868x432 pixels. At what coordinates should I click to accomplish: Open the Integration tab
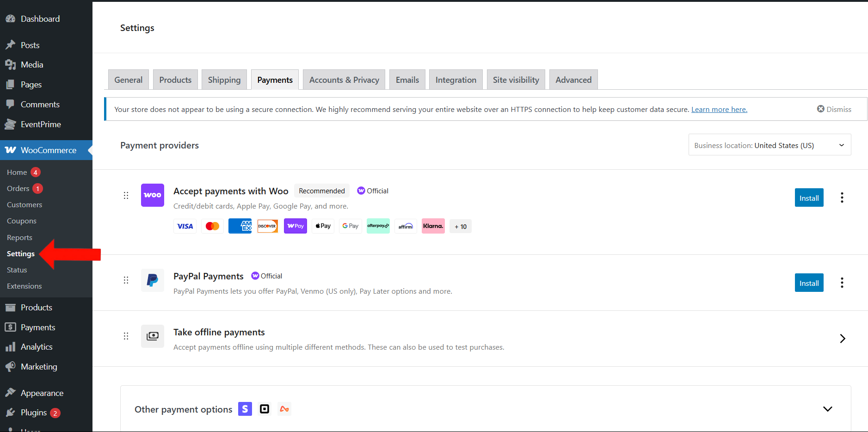456,80
